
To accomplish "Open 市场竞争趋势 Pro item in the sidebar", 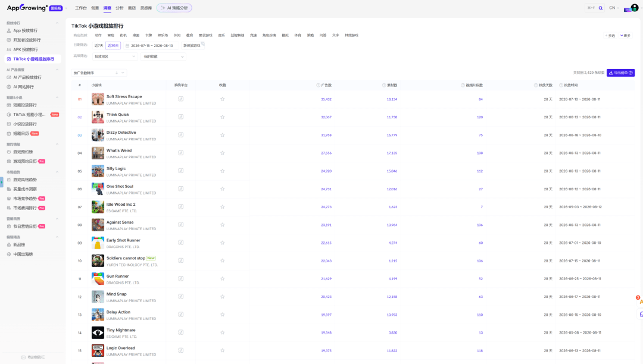I will pos(29,199).
